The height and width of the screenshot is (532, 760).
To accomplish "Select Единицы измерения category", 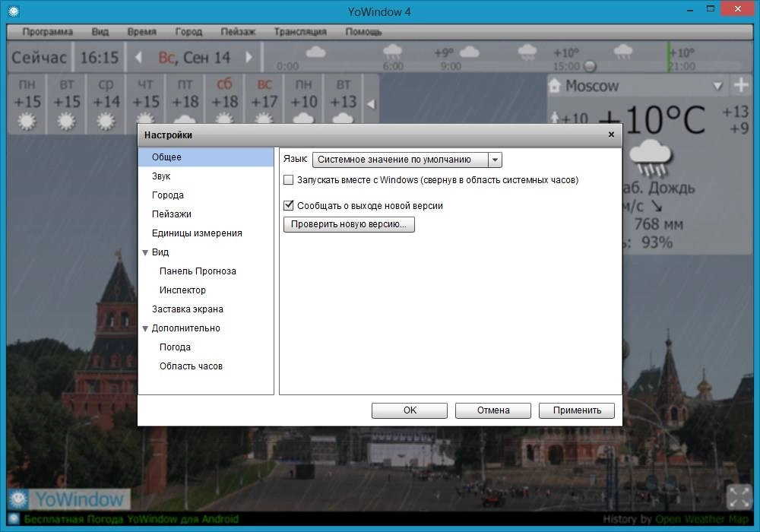I will pos(206,233).
